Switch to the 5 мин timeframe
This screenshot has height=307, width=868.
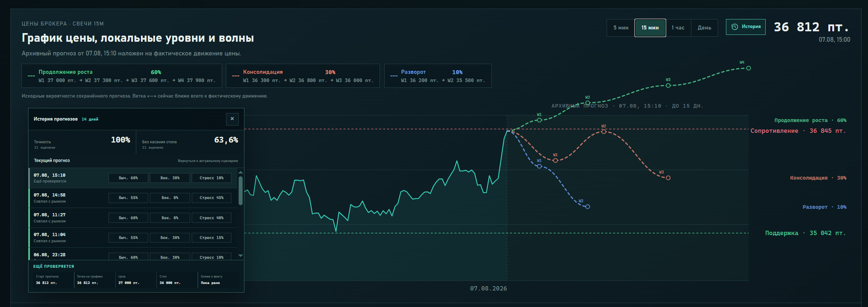point(621,28)
